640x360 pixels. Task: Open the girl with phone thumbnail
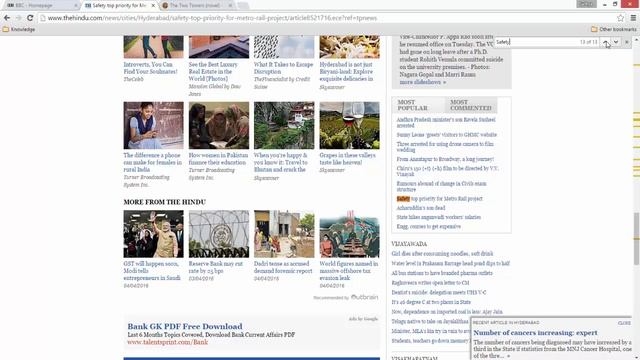153,125
